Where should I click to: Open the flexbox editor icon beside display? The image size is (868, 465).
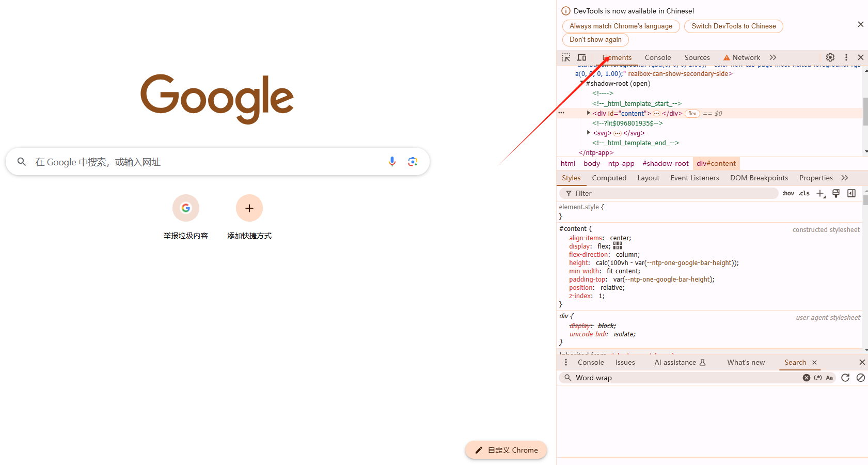618,246
